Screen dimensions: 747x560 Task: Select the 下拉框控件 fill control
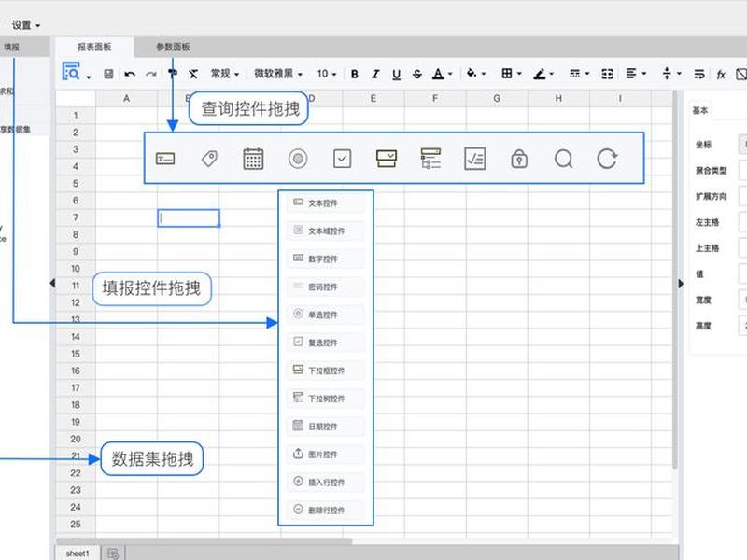[325, 371]
